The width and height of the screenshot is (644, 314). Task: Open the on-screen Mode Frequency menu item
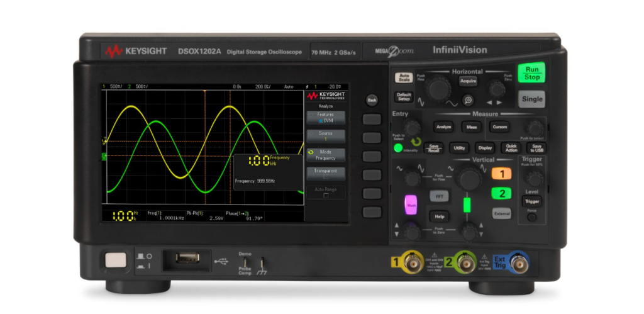tap(326, 155)
